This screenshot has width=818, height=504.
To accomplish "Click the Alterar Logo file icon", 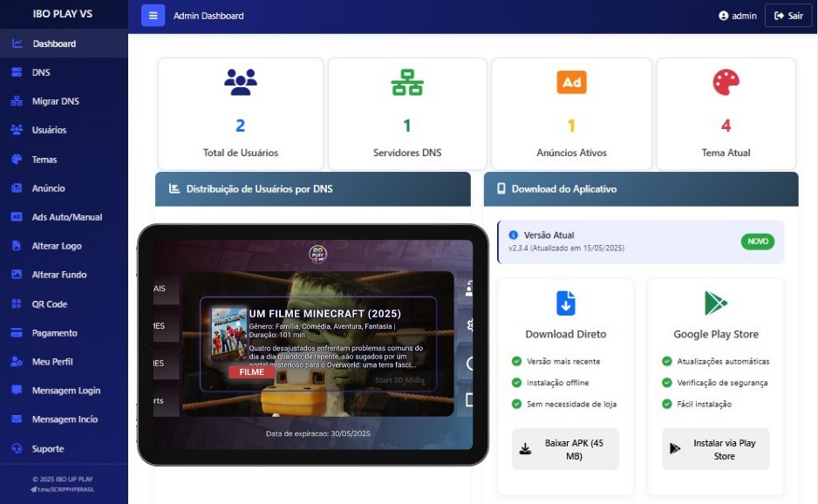I will pyautogui.click(x=17, y=246).
